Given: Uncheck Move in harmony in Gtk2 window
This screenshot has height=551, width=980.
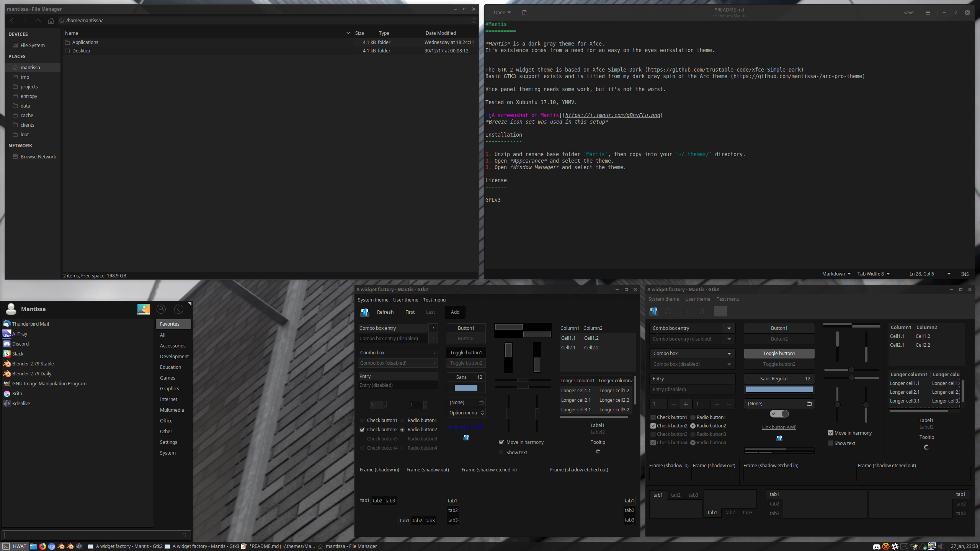Looking at the screenshot, I should [501, 442].
